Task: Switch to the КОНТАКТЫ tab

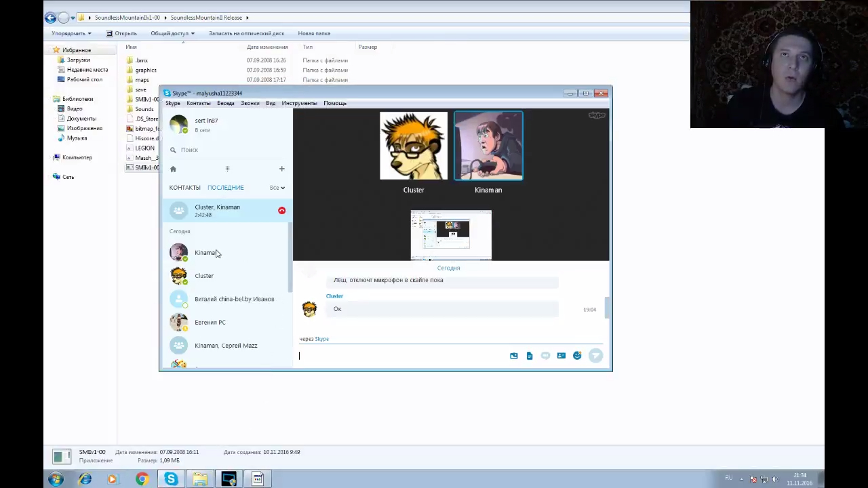Action: [184, 188]
